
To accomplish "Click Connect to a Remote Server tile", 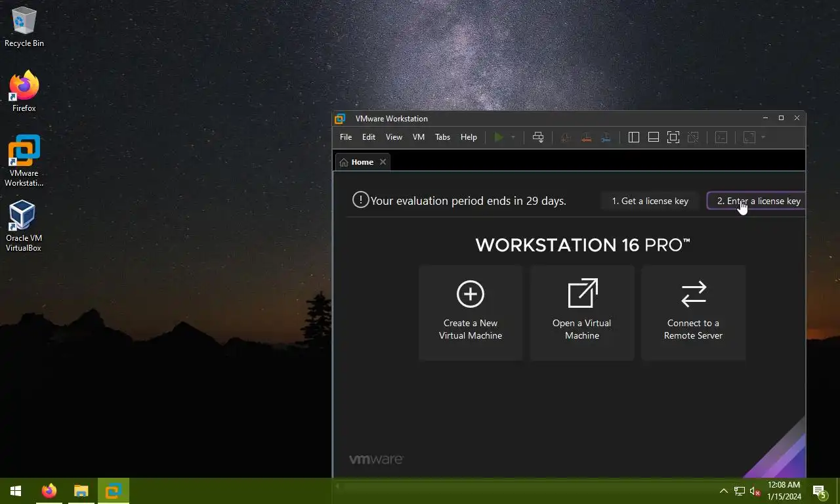I will coord(693,312).
